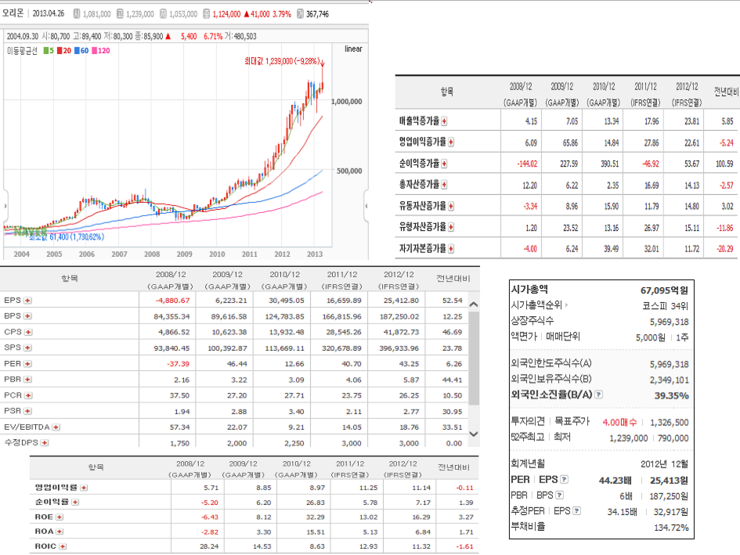The height and width of the screenshot is (555, 740).
Task: Toggle the red 20-day moving average
Action: point(64,51)
